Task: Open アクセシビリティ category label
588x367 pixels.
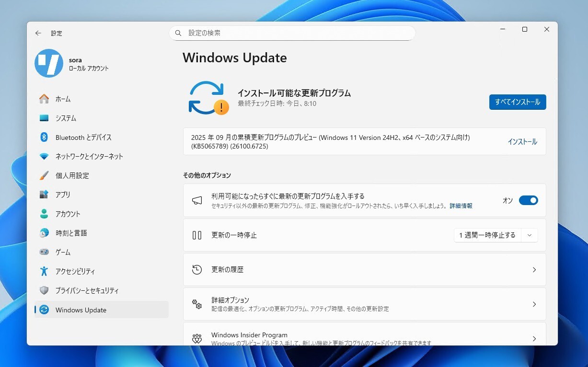Action: [75, 271]
